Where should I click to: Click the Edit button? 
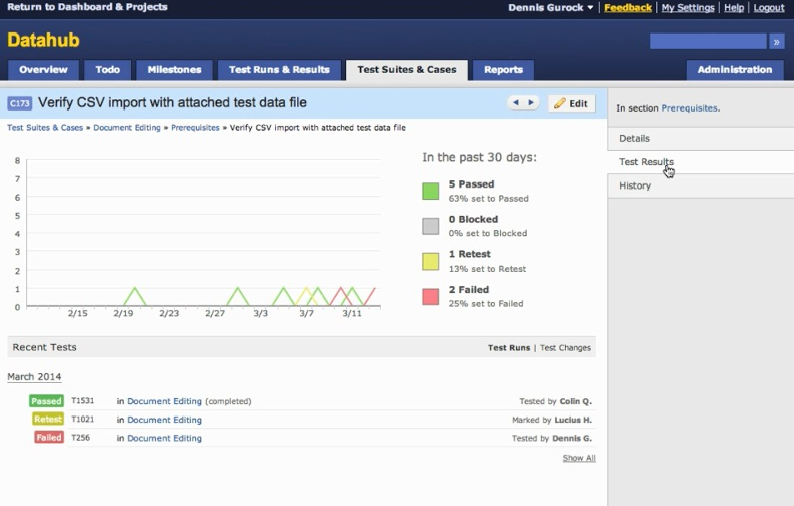571,103
